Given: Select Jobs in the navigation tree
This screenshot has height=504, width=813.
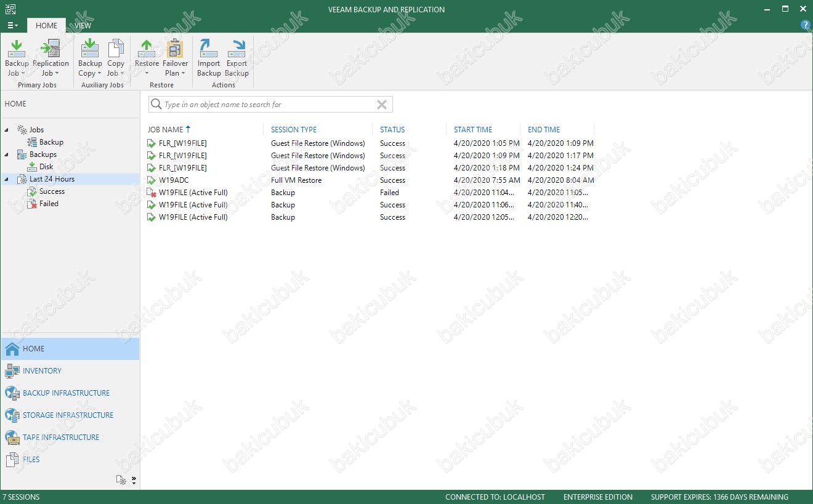Looking at the screenshot, I should pyautogui.click(x=36, y=130).
